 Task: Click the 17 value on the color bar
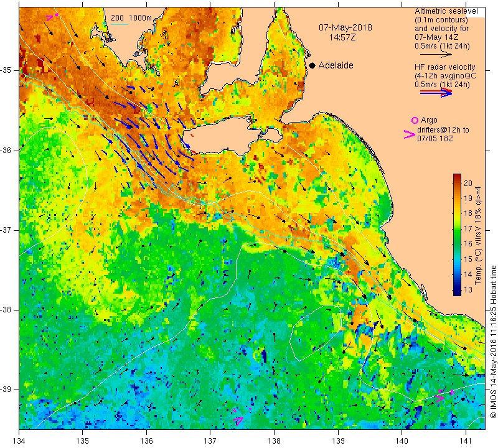(x=468, y=228)
